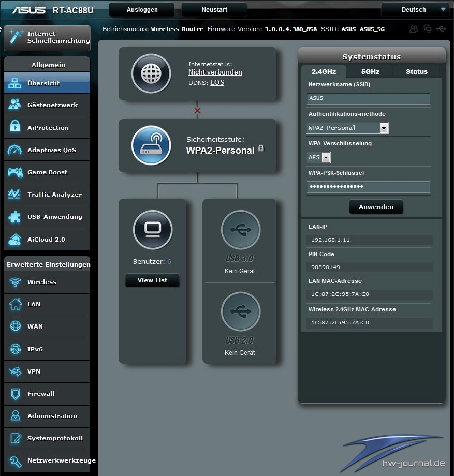
Task: Click the Wireless wifi signal icon
Action: point(15,282)
